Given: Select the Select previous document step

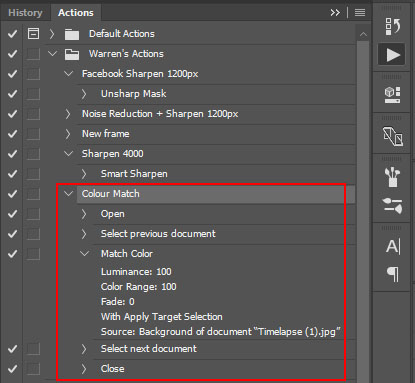Looking at the screenshot, I should (x=158, y=234).
